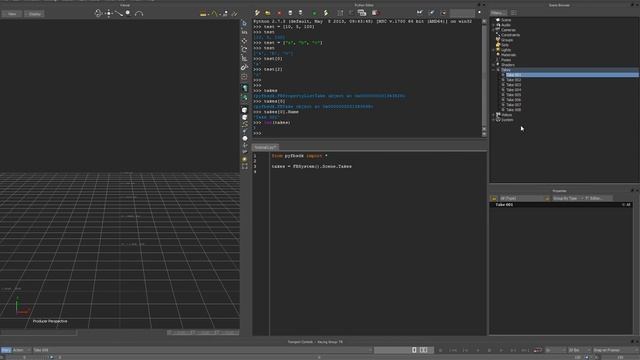Image resolution: width=640 pixels, height=360 pixels.
Task: Activate the Rotate tool in viewer toolbar
Action: coord(244,49)
